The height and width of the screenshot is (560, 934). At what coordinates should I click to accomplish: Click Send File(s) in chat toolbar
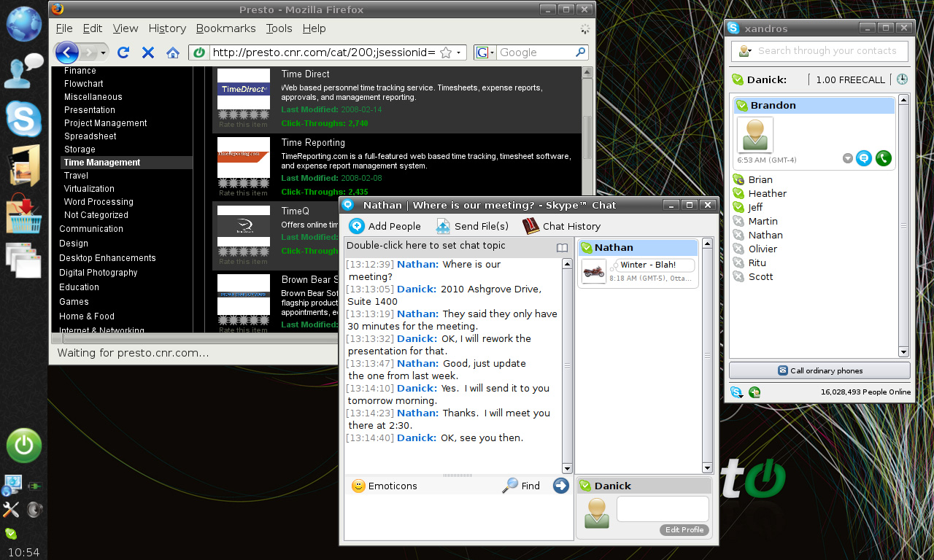[x=472, y=226]
